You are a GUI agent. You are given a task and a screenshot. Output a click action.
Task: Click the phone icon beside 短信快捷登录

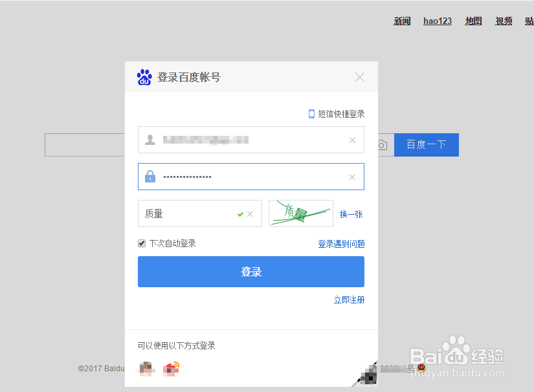pyautogui.click(x=311, y=114)
